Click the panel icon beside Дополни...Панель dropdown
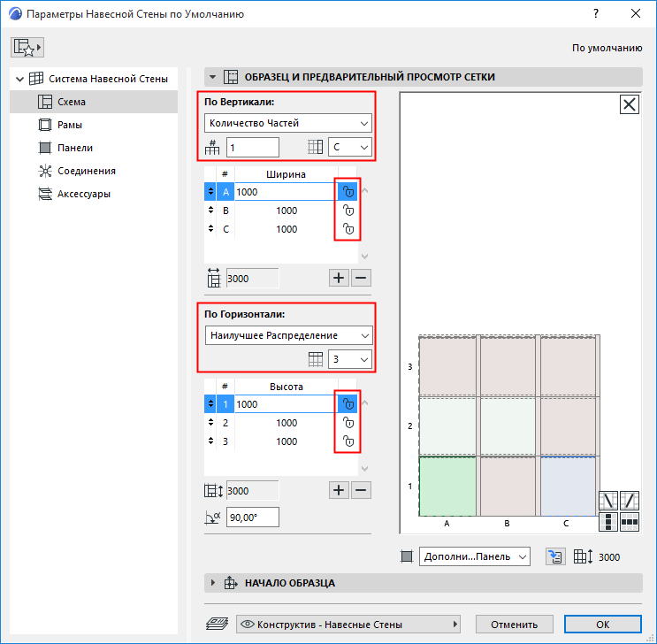This screenshot has height=644, width=657. point(407,556)
